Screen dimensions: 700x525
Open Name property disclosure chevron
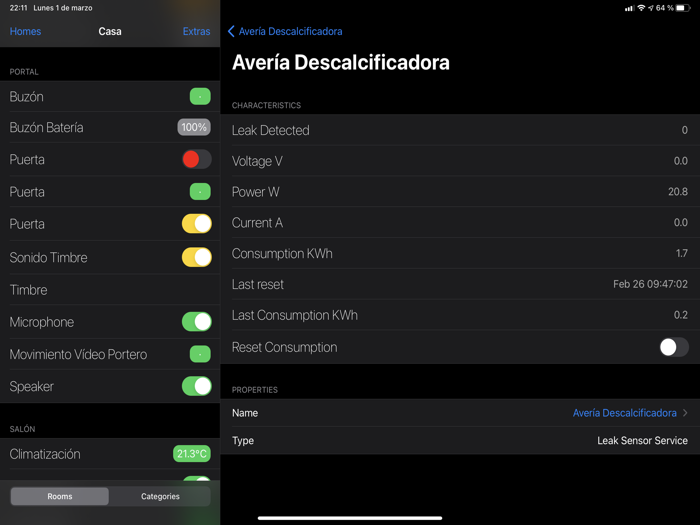point(685,413)
